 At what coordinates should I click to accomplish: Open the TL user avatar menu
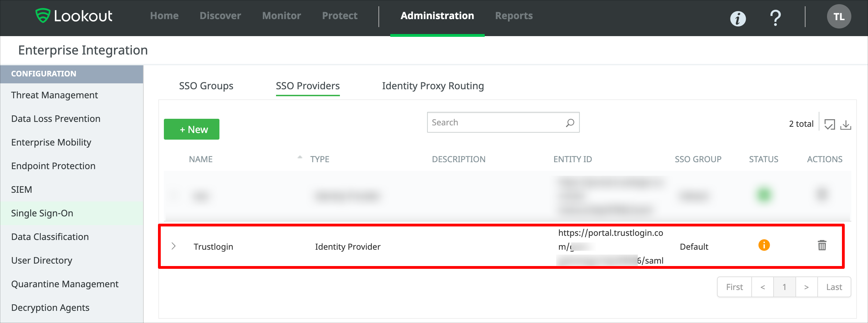click(x=839, y=16)
